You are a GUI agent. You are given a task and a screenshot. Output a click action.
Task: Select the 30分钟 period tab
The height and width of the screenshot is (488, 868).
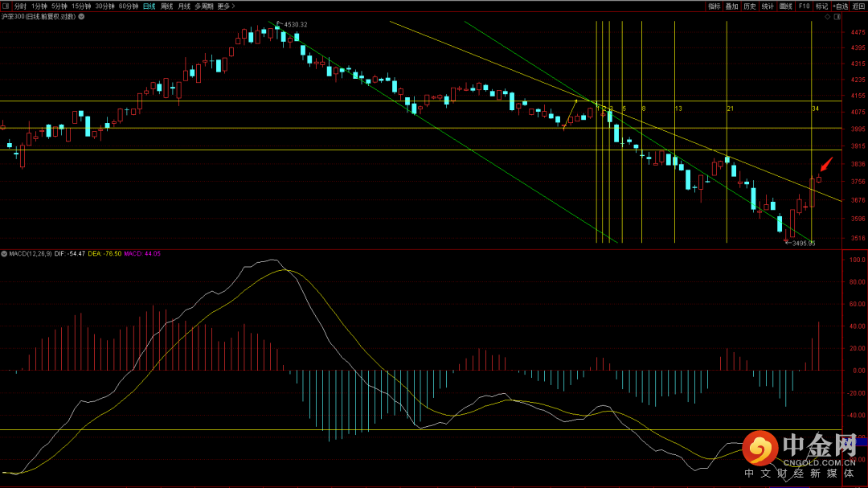click(105, 6)
